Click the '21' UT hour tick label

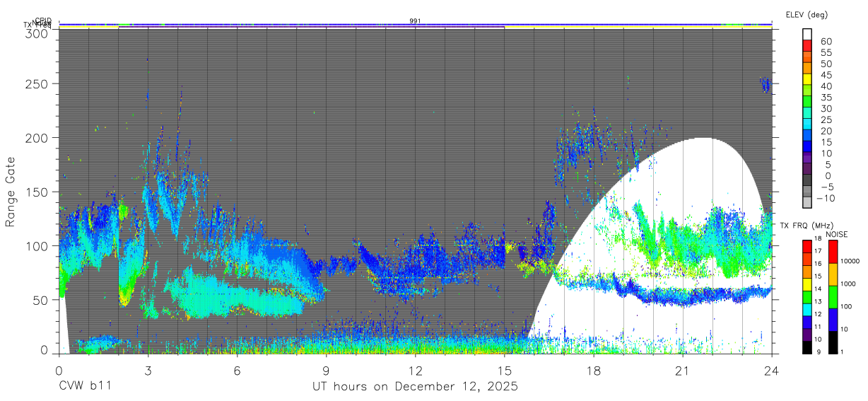(683, 370)
